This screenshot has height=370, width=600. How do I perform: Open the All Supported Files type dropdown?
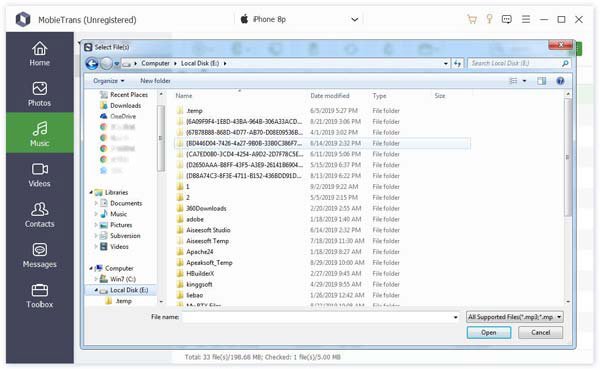pos(515,317)
